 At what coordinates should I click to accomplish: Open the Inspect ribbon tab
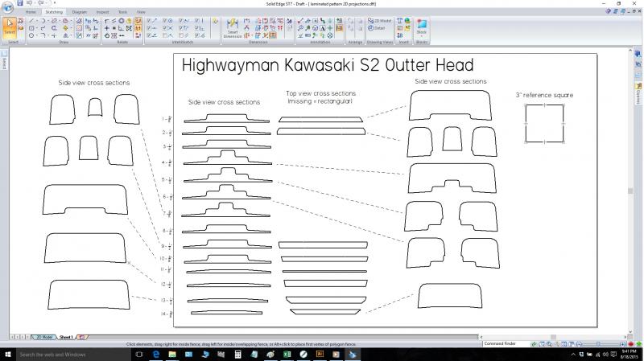[103, 12]
